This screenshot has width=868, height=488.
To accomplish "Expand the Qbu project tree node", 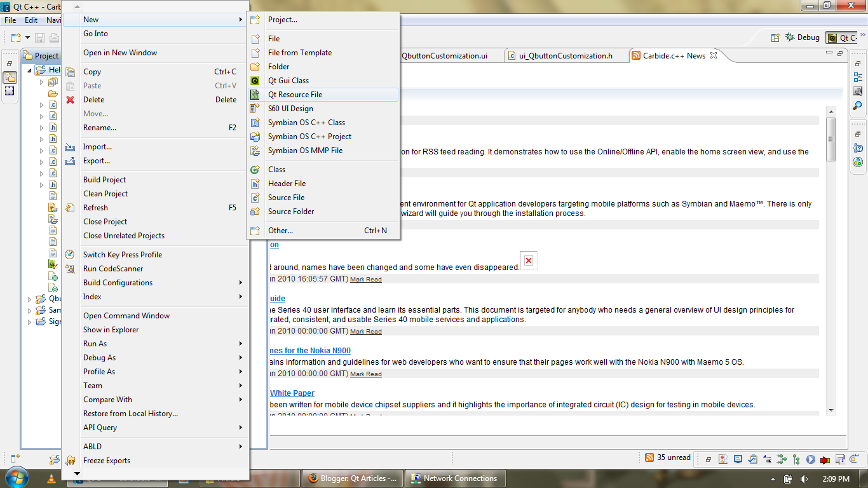I will [x=30, y=298].
